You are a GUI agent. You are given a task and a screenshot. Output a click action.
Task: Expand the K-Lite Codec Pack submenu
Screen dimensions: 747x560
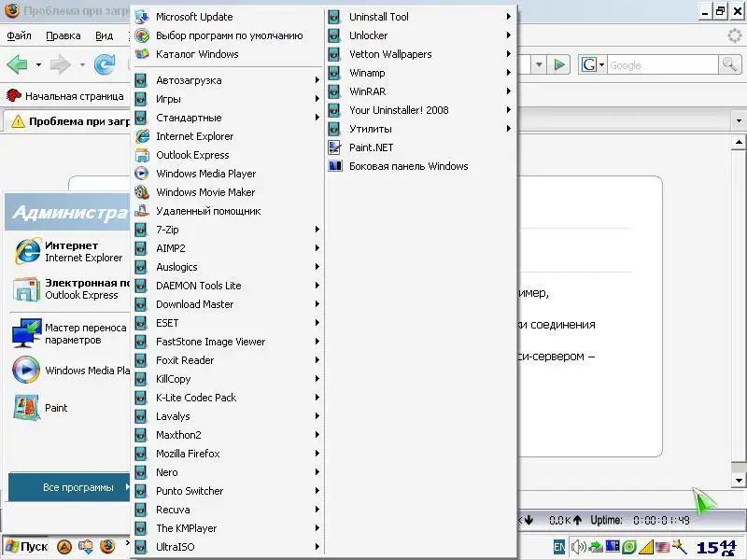click(x=228, y=398)
